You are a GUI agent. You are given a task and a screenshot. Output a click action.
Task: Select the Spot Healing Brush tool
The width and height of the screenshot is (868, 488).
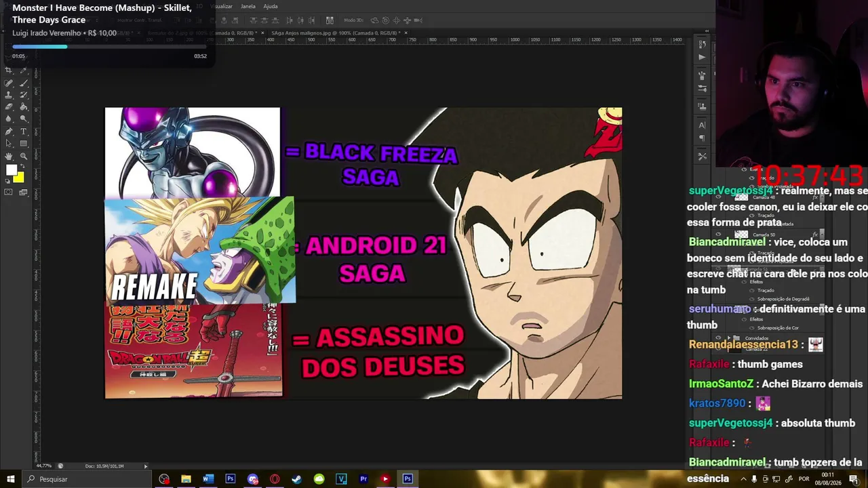(x=9, y=83)
